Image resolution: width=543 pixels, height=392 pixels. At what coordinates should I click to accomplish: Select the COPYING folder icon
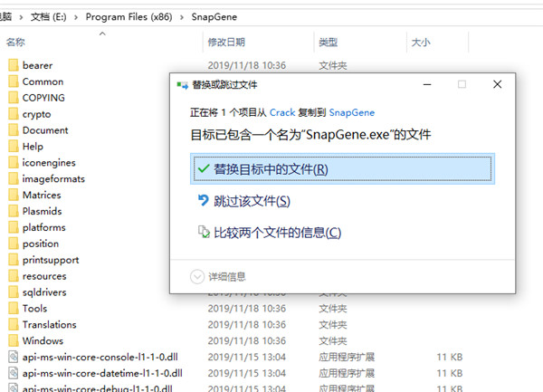point(14,98)
